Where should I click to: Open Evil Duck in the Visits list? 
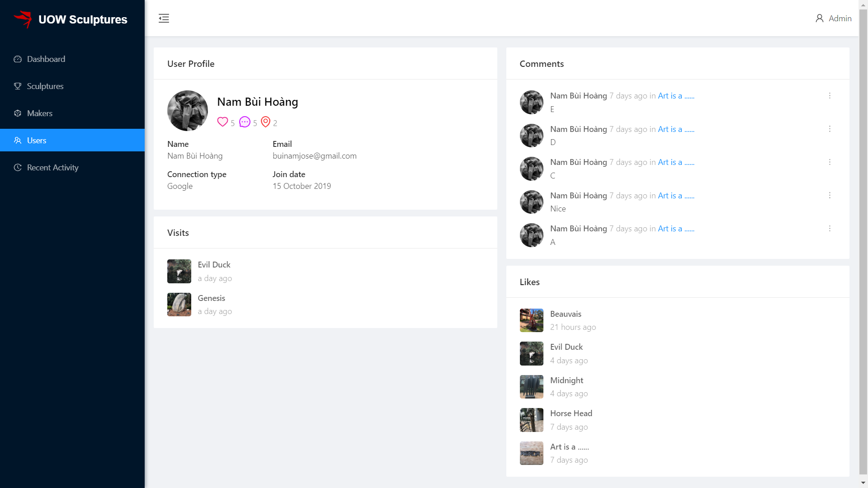(214, 265)
